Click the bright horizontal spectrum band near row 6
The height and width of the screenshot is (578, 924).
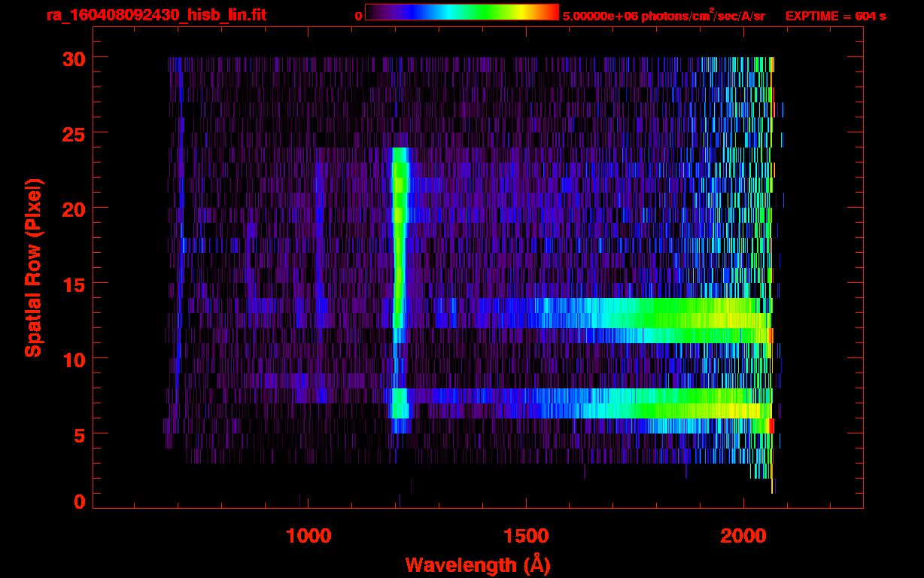point(602,410)
